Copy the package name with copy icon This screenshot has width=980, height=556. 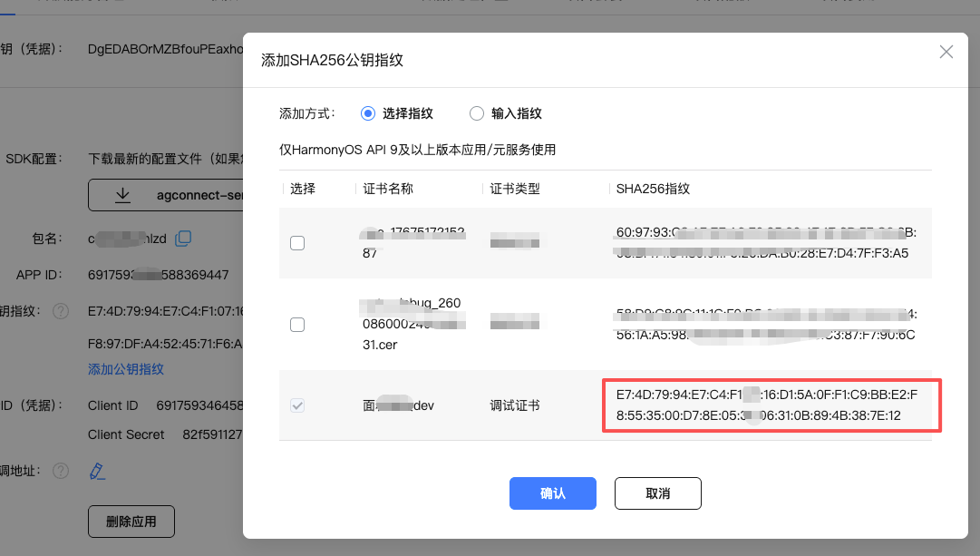pyautogui.click(x=183, y=239)
